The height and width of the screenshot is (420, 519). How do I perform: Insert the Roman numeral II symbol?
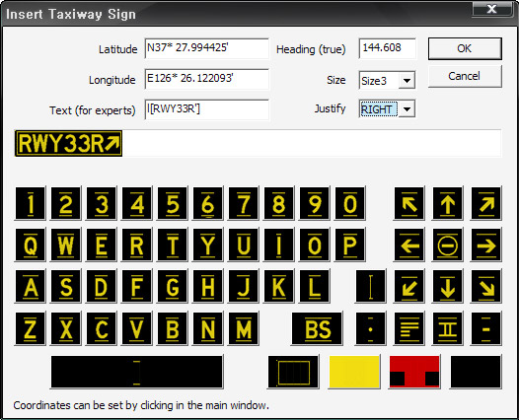pos(448,328)
